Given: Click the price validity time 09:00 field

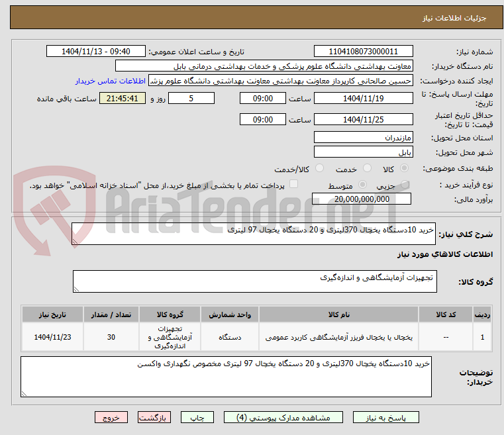Looking at the screenshot, I should click(x=263, y=119).
